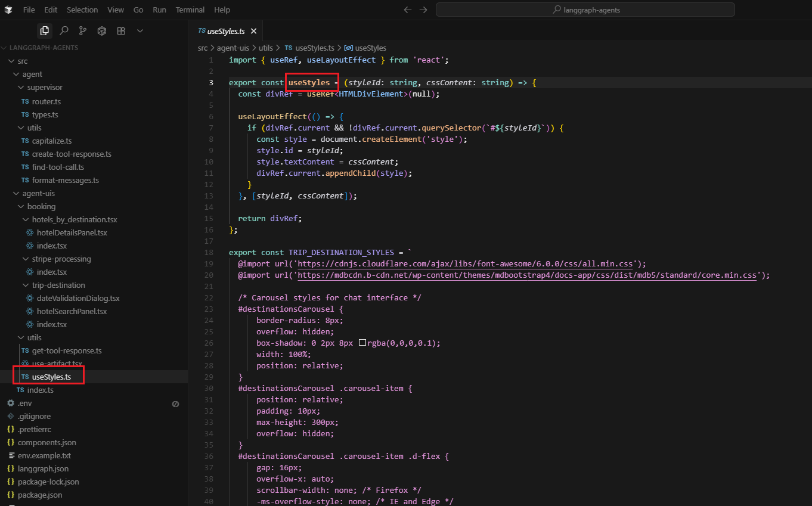Open the Explorer view icon
Image resolution: width=812 pixels, height=506 pixels.
(x=44, y=31)
